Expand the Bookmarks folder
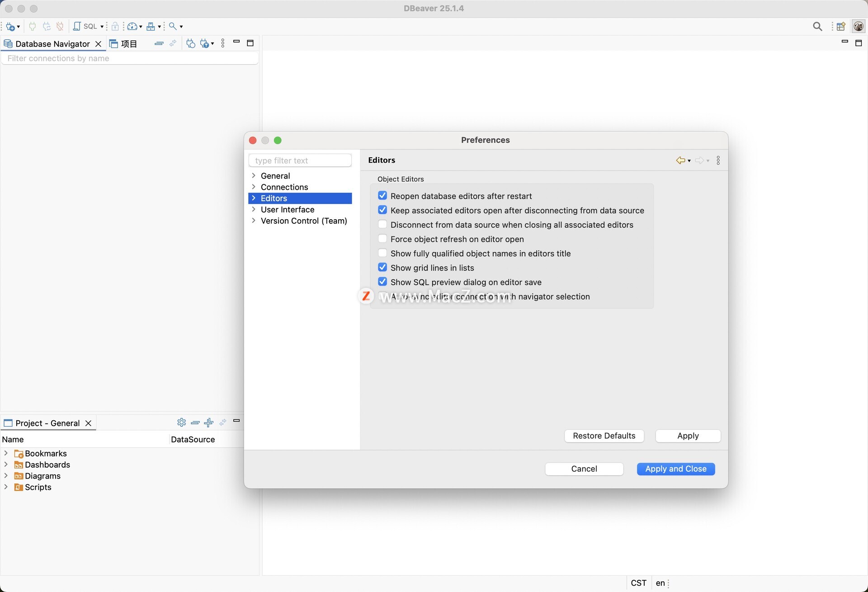Image resolution: width=868 pixels, height=592 pixels. pos(6,453)
